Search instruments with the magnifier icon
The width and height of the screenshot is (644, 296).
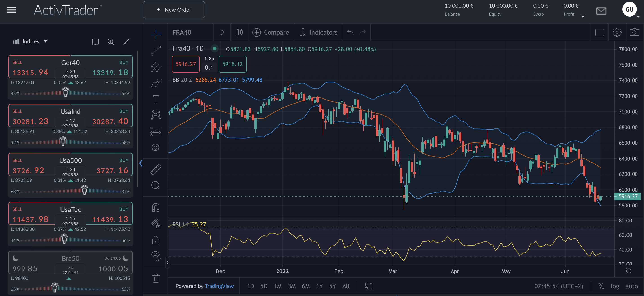click(111, 42)
